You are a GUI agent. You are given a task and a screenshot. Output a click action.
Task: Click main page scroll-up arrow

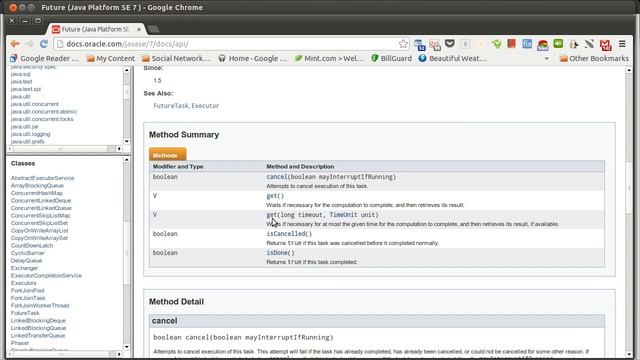(x=629, y=70)
